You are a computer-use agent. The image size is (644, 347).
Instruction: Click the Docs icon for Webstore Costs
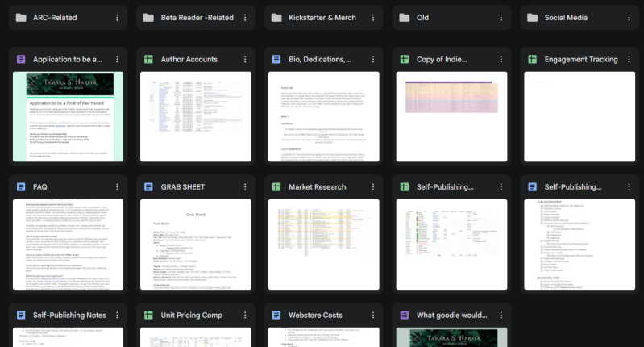(x=276, y=315)
